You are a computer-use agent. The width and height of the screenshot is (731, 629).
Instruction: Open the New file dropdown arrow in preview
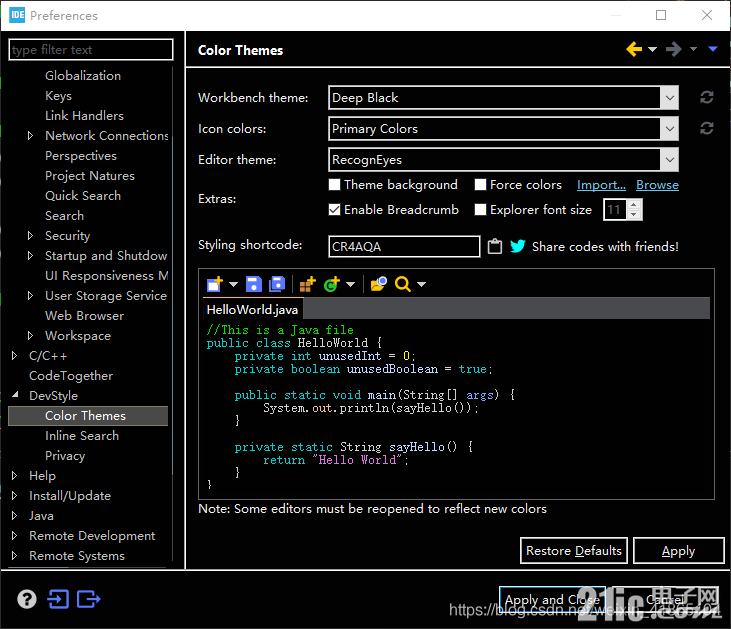point(233,284)
